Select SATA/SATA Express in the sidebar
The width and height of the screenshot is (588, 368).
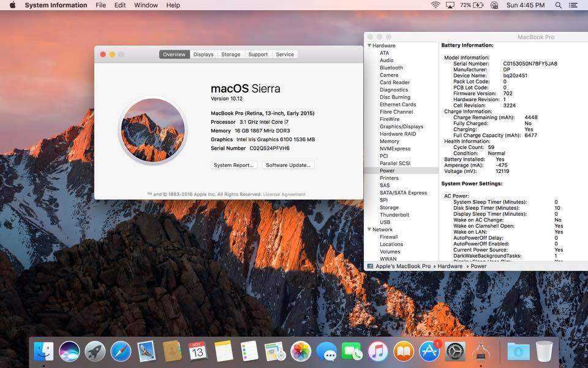403,193
